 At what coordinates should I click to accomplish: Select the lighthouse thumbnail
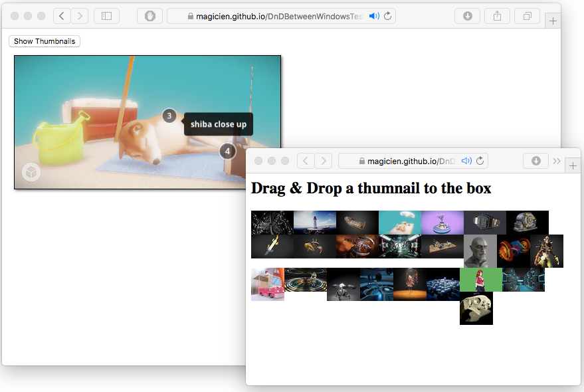(x=315, y=223)
